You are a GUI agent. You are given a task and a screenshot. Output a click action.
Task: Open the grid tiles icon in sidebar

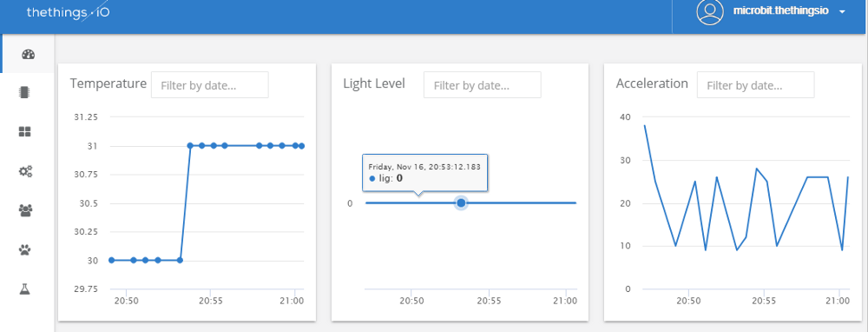coord(25,131)
